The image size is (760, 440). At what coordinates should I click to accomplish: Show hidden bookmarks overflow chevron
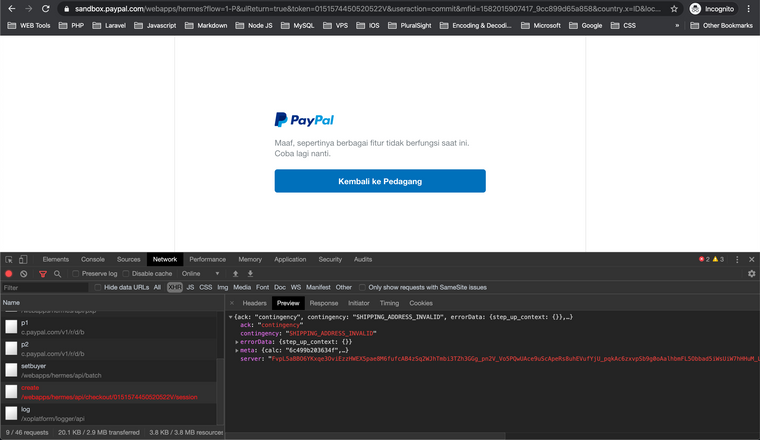coord(677,25)
